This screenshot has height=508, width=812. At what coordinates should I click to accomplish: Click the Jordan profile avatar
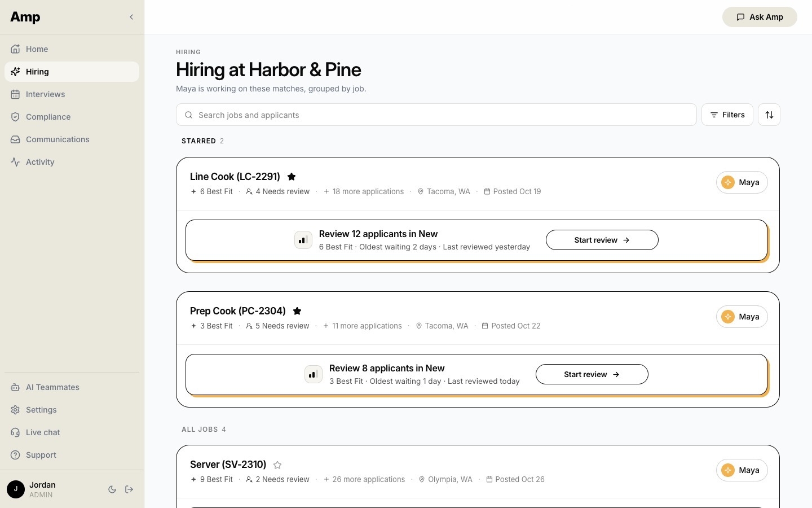16,489
